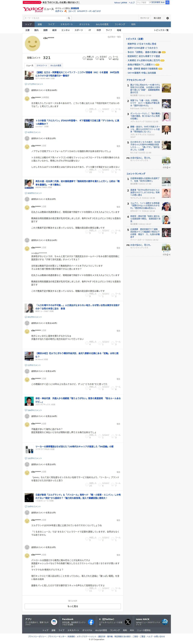
Task: Open settings via the gear icon
Action: click(x=167, y=18)
